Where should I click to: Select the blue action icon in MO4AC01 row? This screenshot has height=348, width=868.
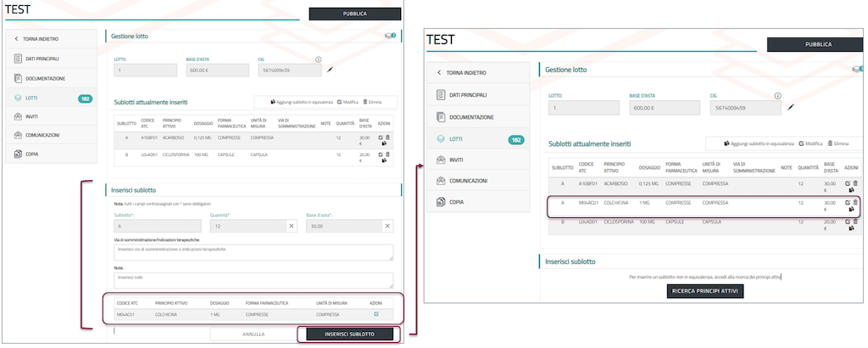(376, 314)
